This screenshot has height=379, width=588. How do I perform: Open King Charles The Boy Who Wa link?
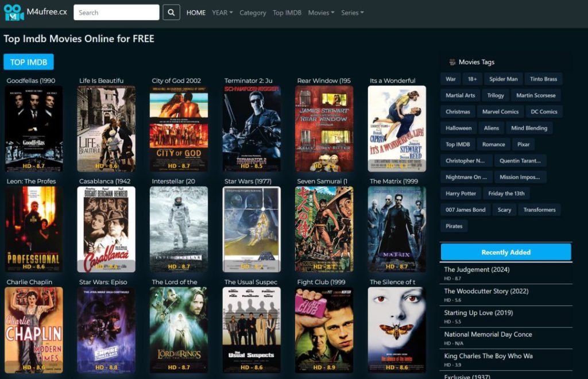coord(488,356)
